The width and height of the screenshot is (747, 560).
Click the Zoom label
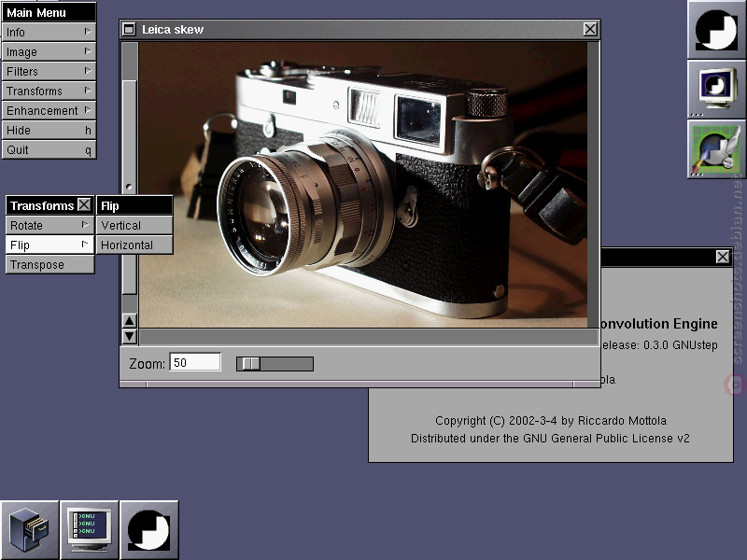(x=147, y=364)
